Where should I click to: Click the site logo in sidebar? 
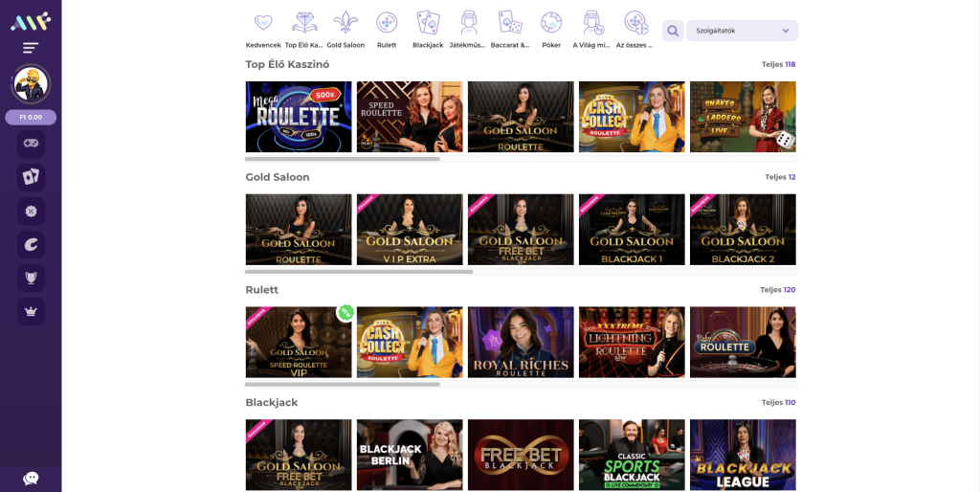[31, 22]
